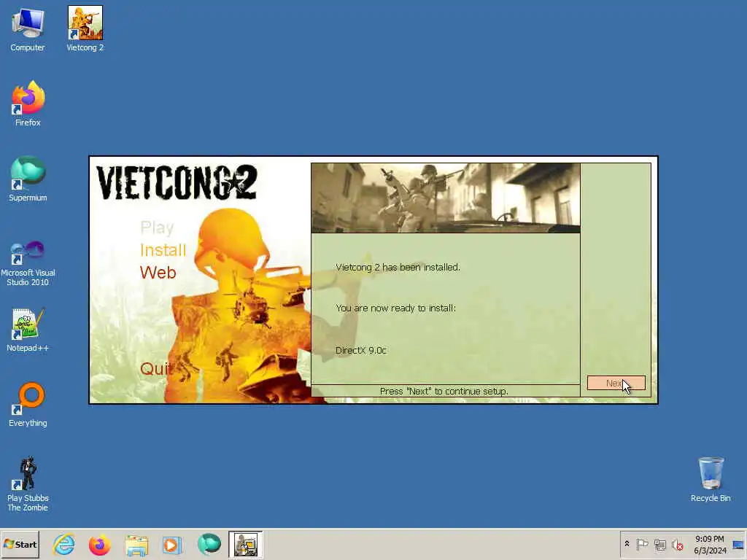Activate Vietcong 2 installer taskbar button
Screen dimensions: 747x560
click(x=245, y=544)
